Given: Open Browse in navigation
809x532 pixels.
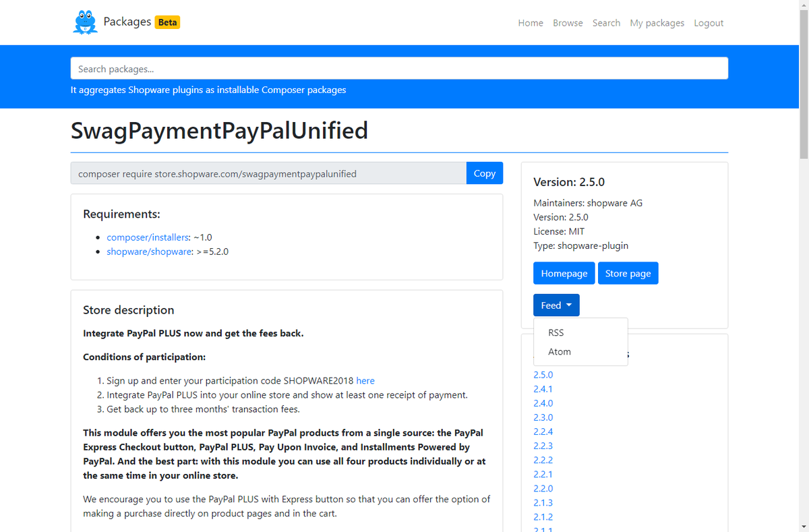Looking at the screenshot, I should (x=568, y=23).
